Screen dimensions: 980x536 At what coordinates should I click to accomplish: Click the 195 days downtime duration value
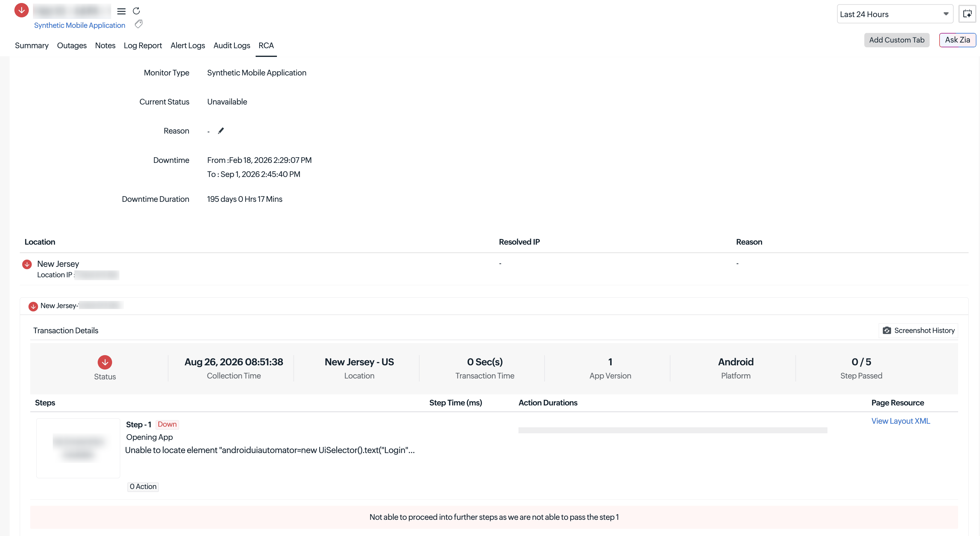coord(245,199)
